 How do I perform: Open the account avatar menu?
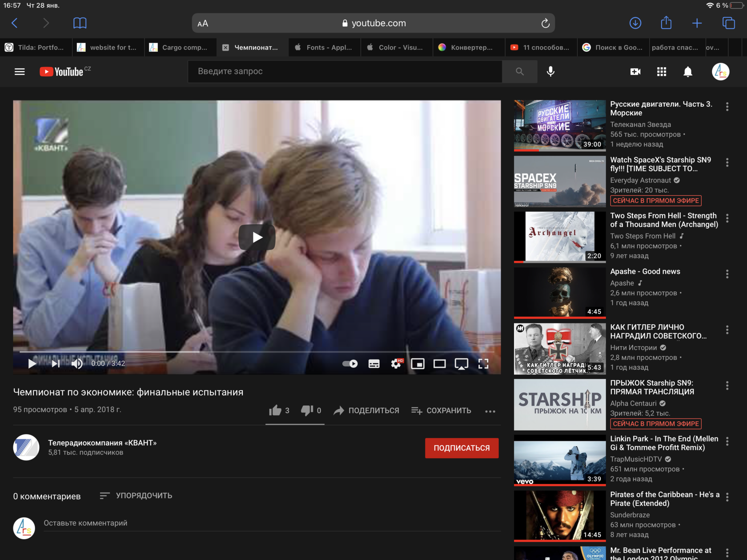click(x=720, y=72)
